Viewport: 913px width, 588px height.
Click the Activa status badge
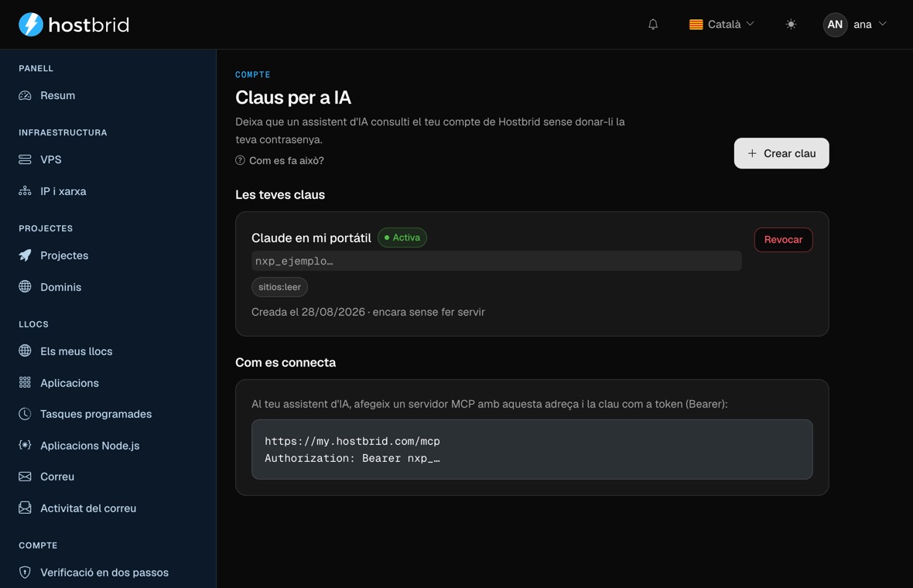[402, 238]
